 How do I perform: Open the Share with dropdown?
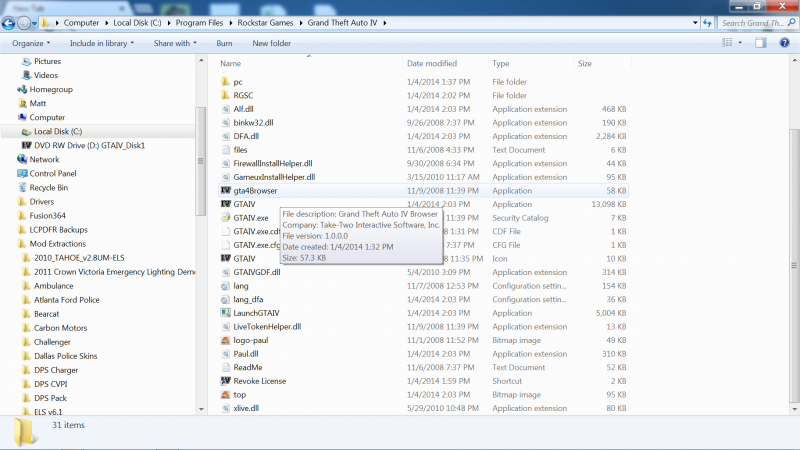175,43
